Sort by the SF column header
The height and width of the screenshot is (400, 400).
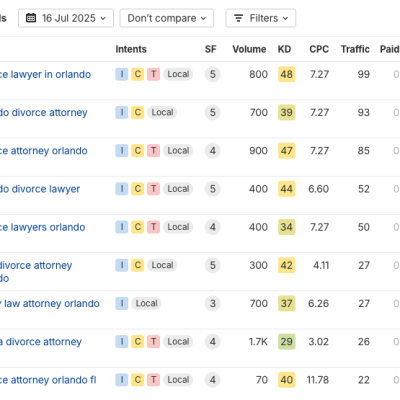(x=210, y=49)
